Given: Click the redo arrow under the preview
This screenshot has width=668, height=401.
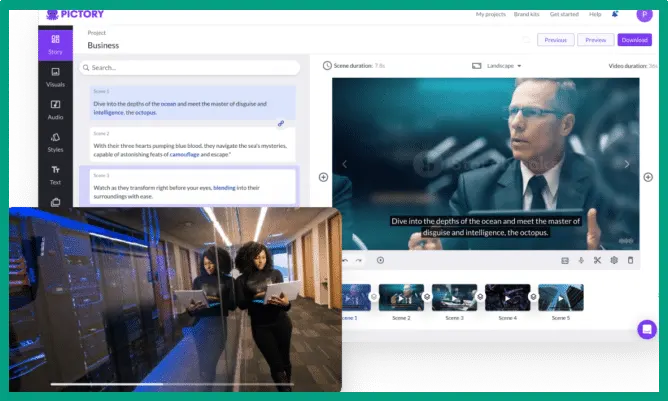Looking at the screenshot, I should (359, 260).
